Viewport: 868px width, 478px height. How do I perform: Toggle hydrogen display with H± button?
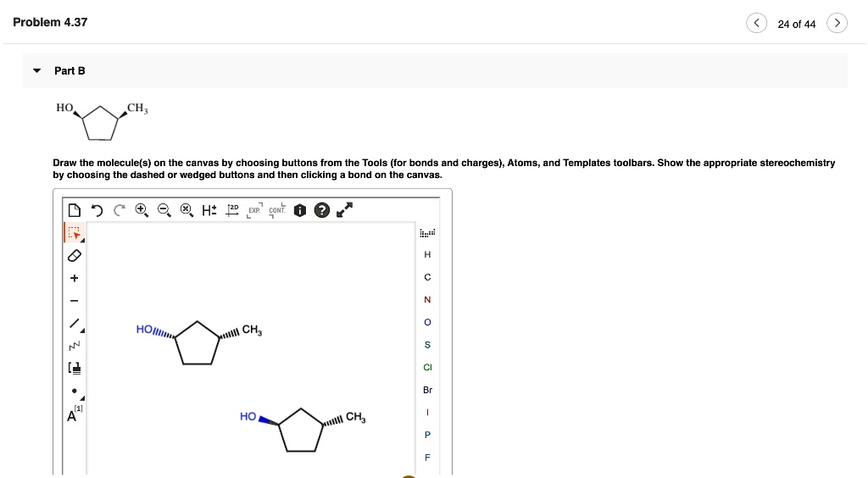pos(209,210)
